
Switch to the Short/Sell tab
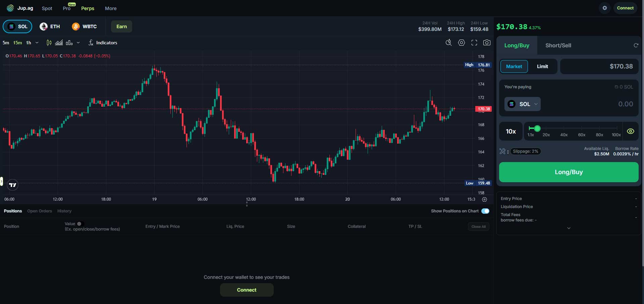pos(558,45)
